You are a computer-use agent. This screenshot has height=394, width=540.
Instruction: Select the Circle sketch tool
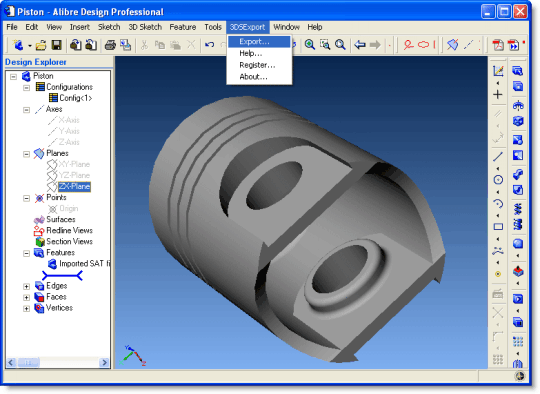498,180
